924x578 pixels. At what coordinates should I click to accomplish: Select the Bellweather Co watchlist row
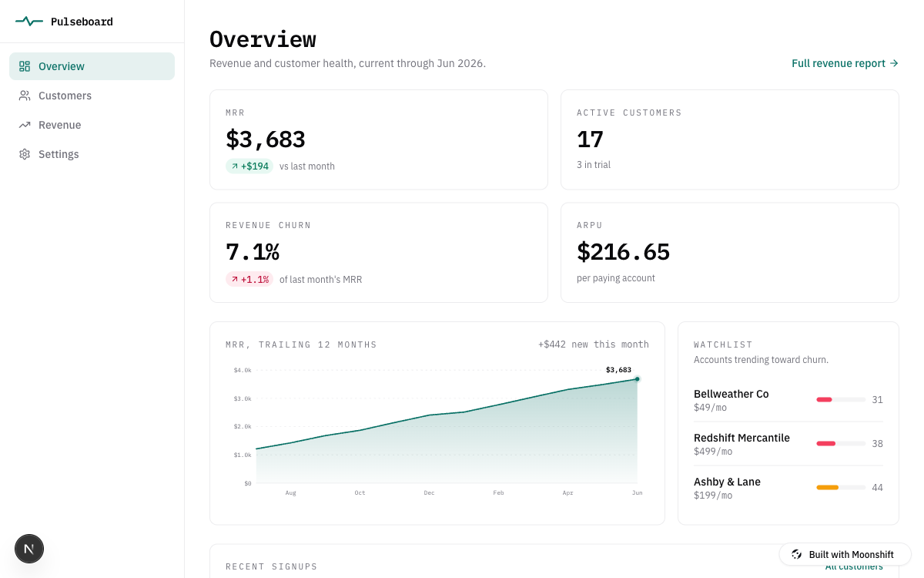point(788,400)
